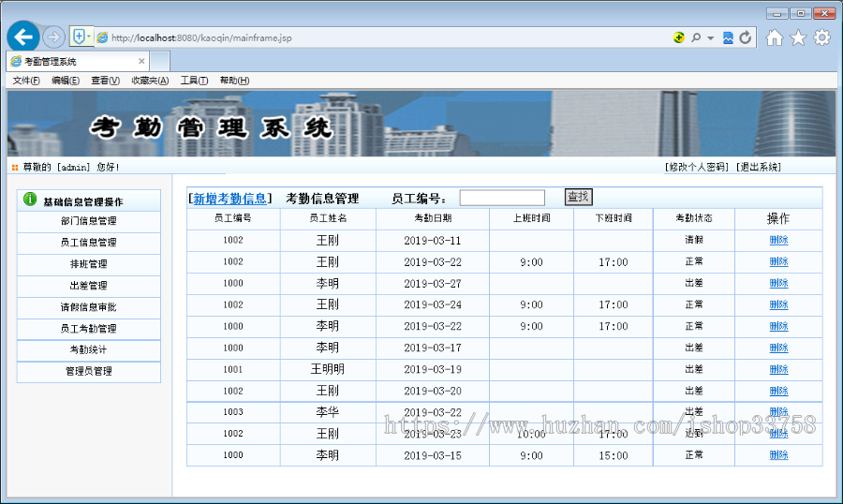This screenshot has width=843, height=504.
Task: Open Favorites with the star icon
Action: click(x=798, y=37)
